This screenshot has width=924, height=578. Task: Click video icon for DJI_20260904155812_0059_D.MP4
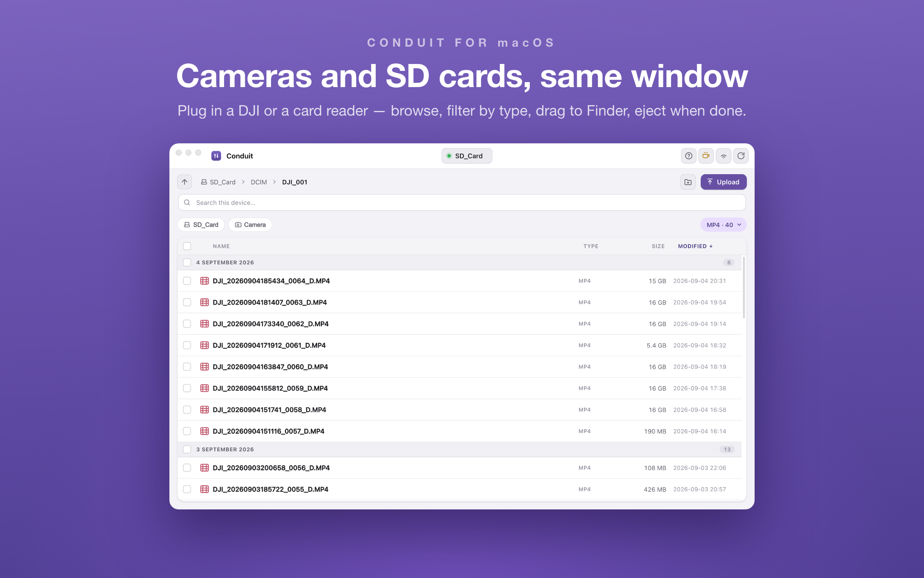tap(204, 388)
